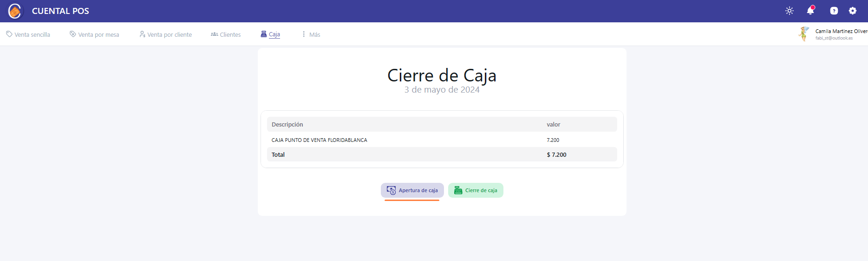This screenshot has height=261, width=868.
Task: Toggle the light/dark theme sun icon
Action: click(789, 11)
